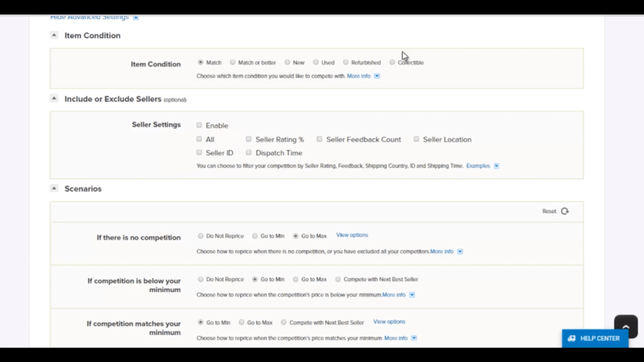Collapse the Item Condition section
Viewport: 644px width, 362px height.
tap(54, 35)
